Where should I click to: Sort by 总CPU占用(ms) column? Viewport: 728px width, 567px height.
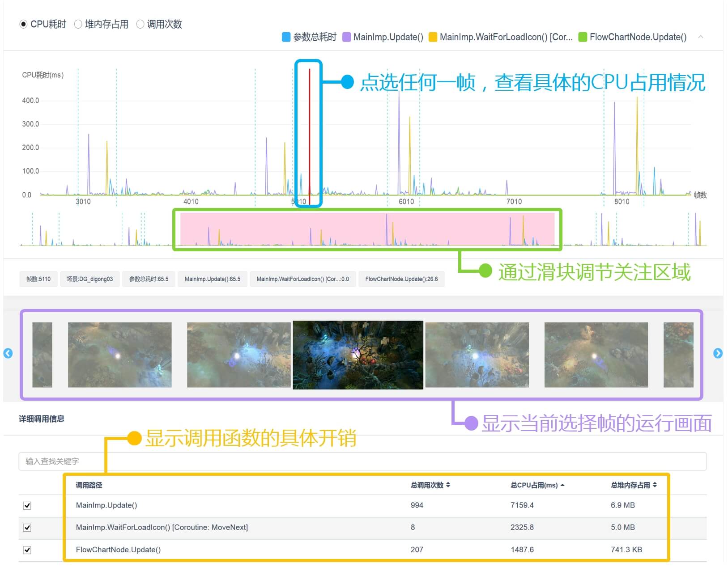537,485
